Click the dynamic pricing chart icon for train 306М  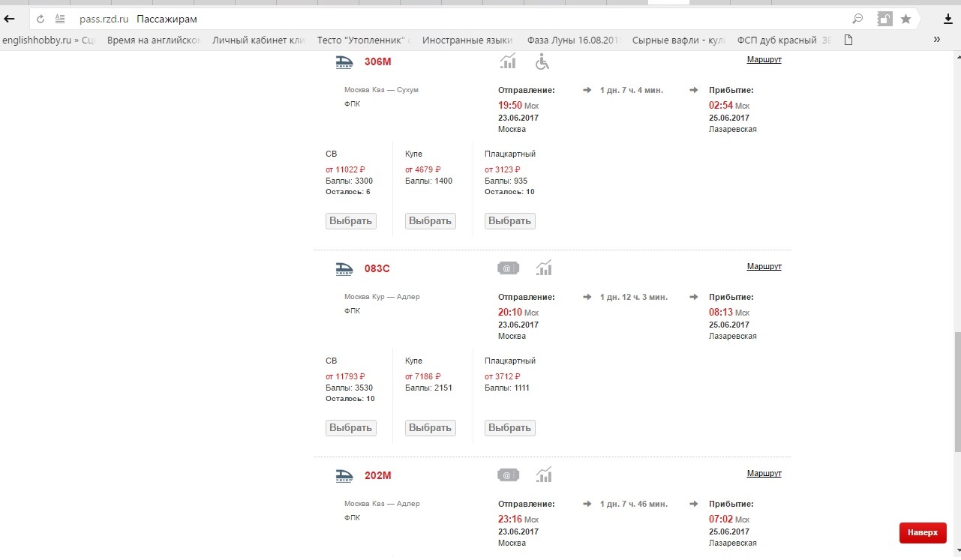[x=508, y=61]
